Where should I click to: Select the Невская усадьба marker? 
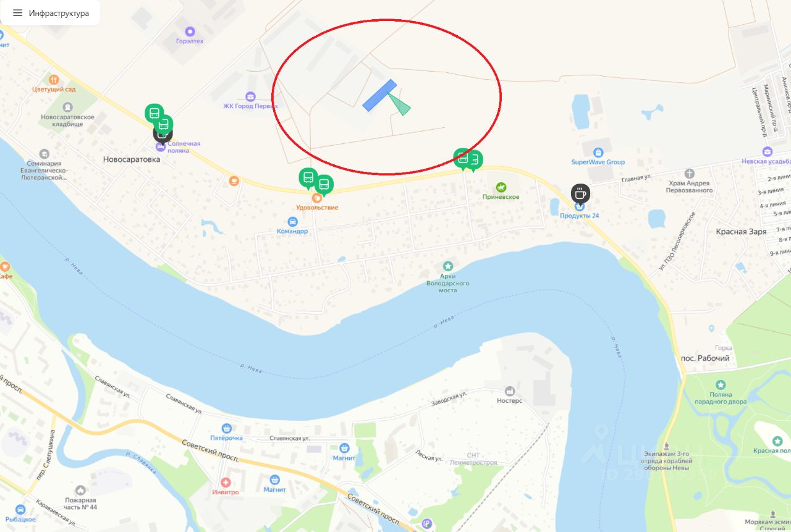pyautogui.click(x=768, y=151)
